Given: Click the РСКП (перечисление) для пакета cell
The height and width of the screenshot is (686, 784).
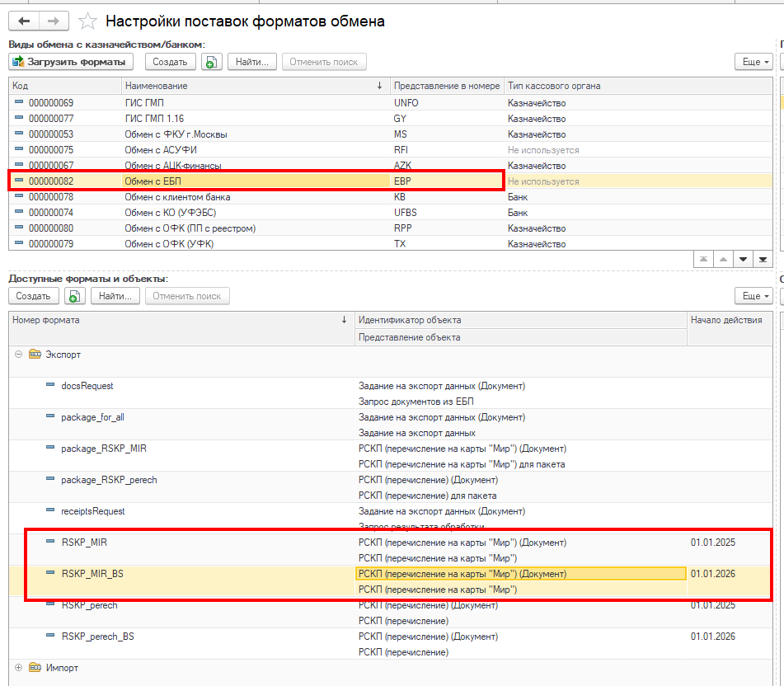Looking at the screenshot, I should coord(520,496).
